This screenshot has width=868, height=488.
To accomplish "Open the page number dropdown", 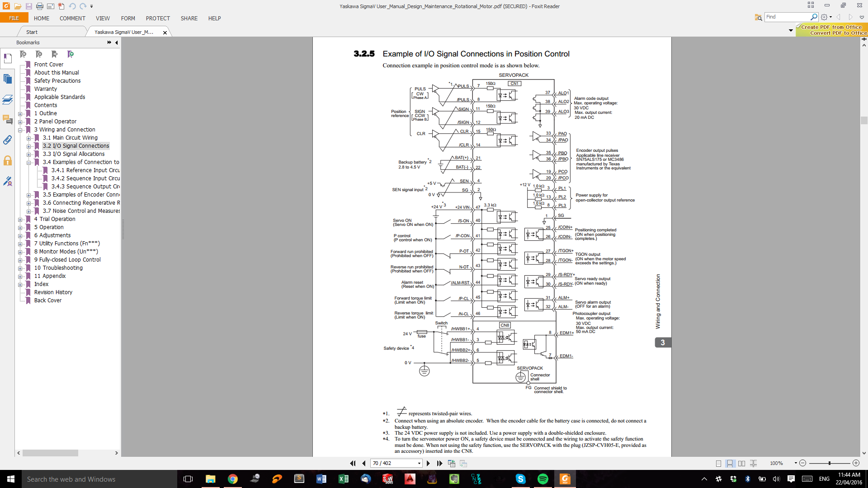I will pos(419,463).
